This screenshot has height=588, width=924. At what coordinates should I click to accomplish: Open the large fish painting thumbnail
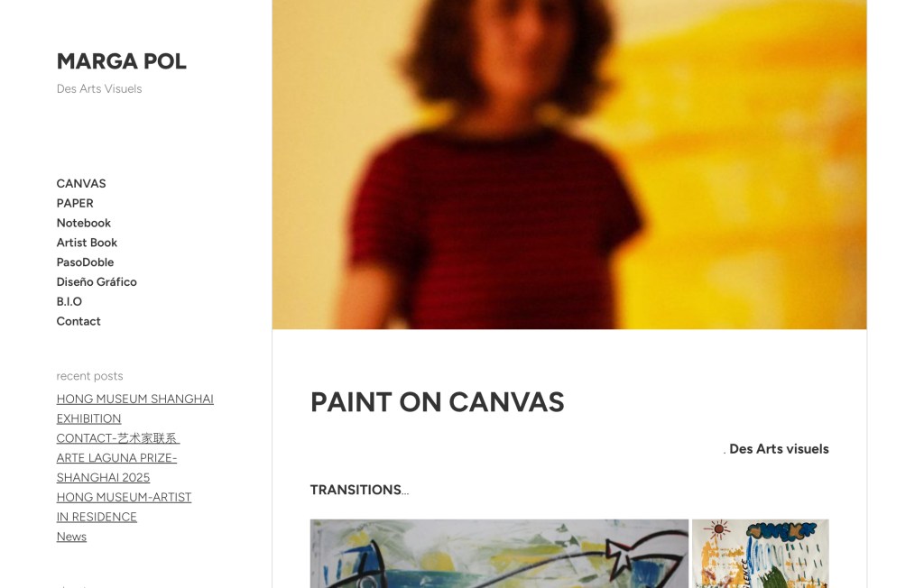click(x=499, y=553)
